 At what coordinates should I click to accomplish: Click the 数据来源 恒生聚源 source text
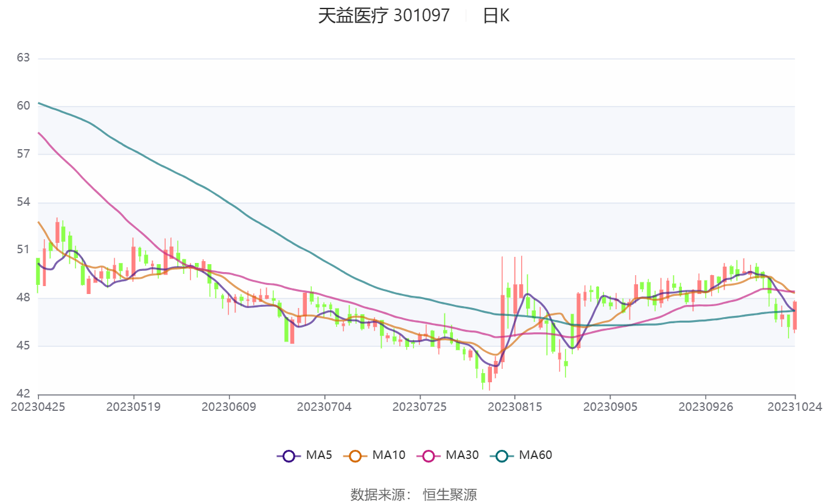coord(413,494)
